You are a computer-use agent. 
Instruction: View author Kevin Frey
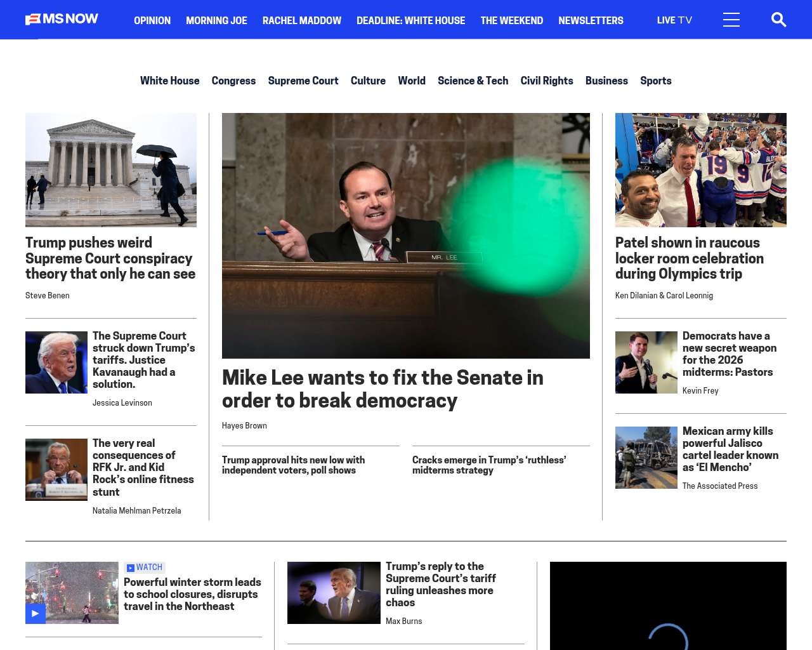(700, 391)
